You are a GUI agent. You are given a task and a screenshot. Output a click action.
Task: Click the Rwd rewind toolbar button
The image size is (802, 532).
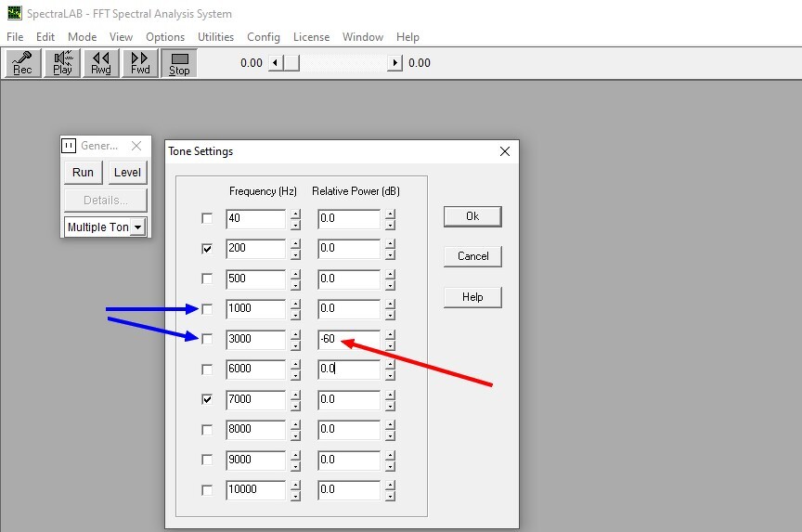(x=101, y=63)
